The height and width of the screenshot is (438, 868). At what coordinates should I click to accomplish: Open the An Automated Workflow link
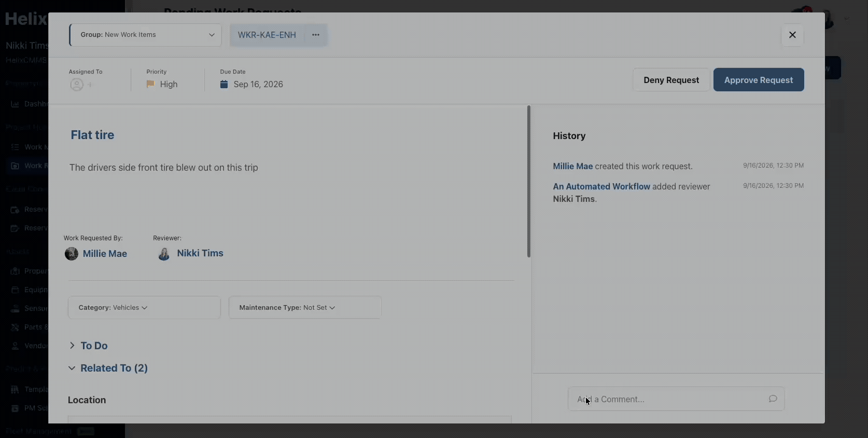601,186
